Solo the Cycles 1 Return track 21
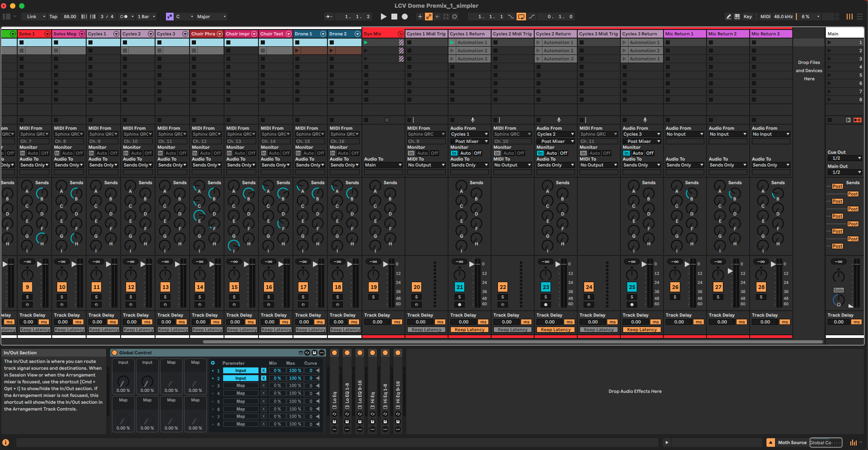Screen dimensions: 868x450 tap(459, 297)
